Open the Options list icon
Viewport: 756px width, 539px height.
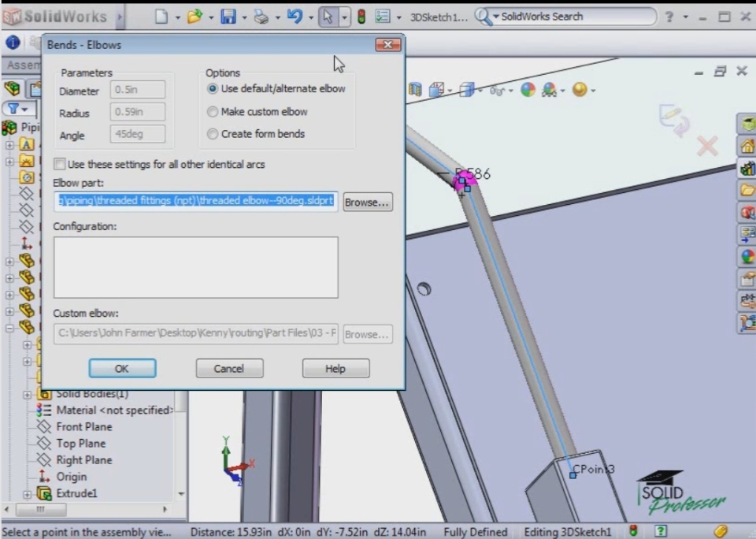tap(383, 17)
